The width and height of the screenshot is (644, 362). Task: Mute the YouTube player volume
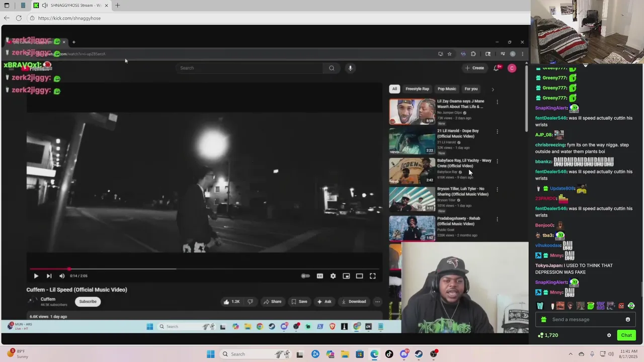click(62, 276)
